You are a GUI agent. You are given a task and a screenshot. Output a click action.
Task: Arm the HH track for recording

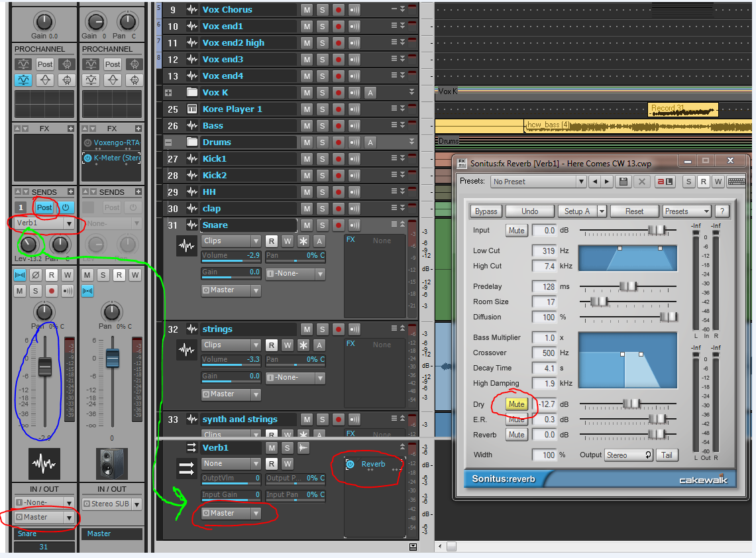339,192
